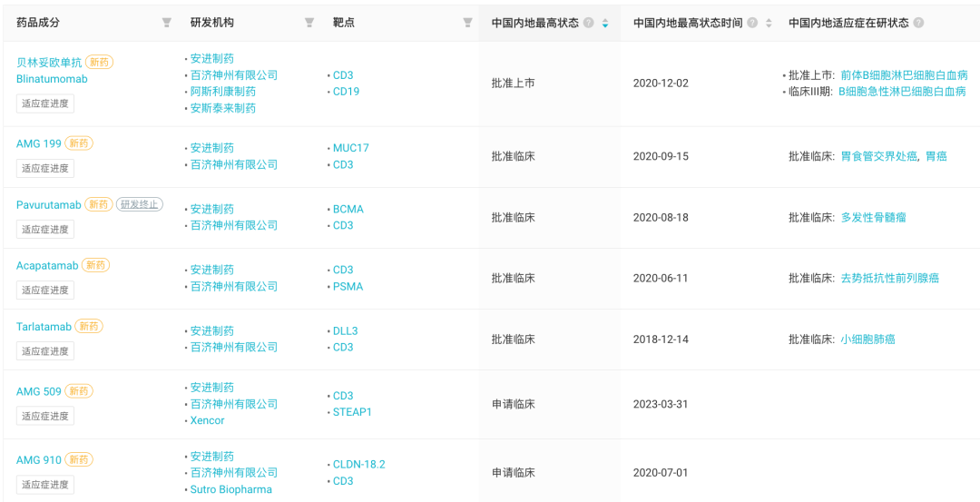Screen dimensions: 980x502
Task: Open filter for 药品成分 column
Action: (166, 23)
